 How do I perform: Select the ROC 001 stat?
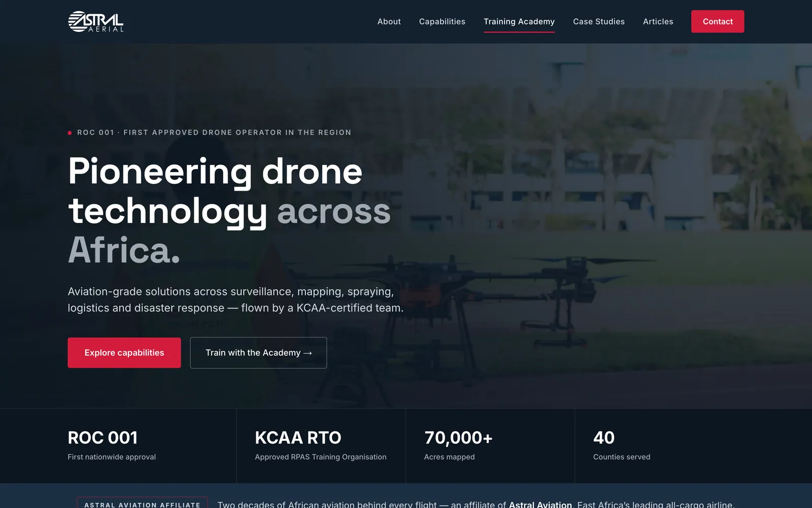103,437
